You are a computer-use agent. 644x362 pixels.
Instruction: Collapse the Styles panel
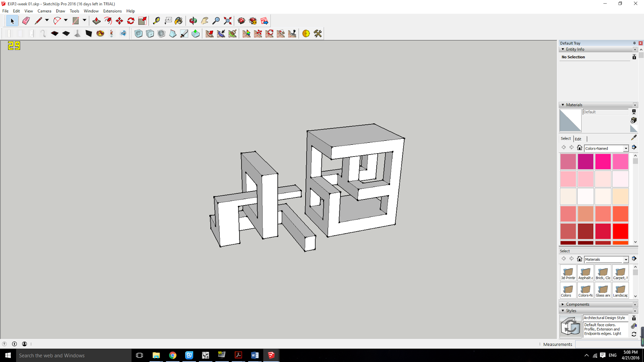(x=563, y=311)
